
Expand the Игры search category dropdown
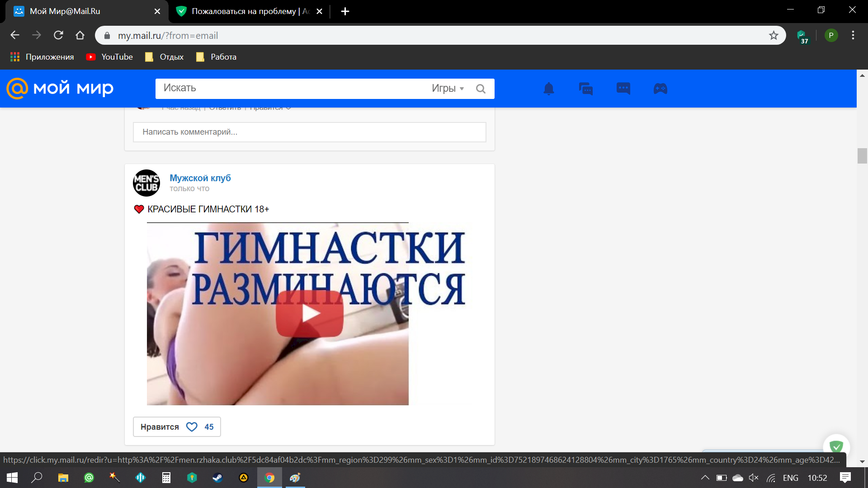coord(448,89)
